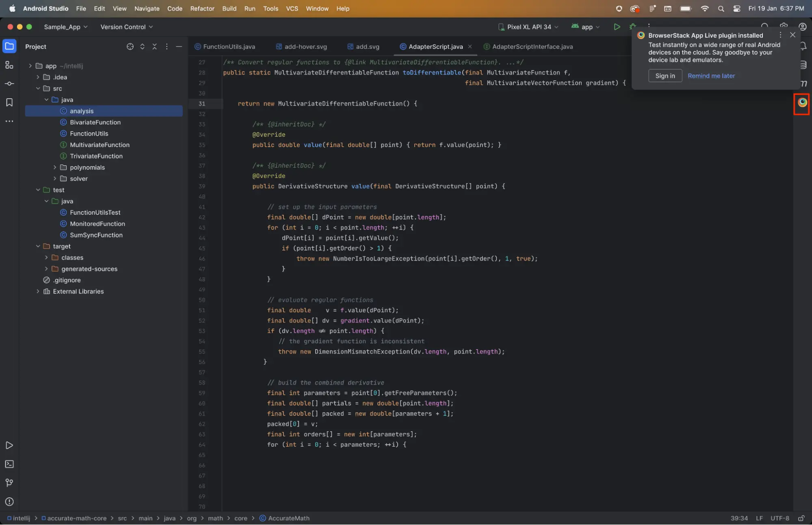Toggle the read-only lock in status bar
Viewport: 812px width, 525px height.
tap(801, 518)
